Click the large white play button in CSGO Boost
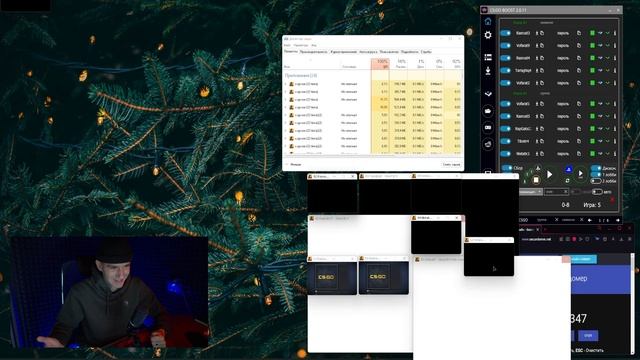The height and width of the screenshot is (360, 640). click(550, 175)
